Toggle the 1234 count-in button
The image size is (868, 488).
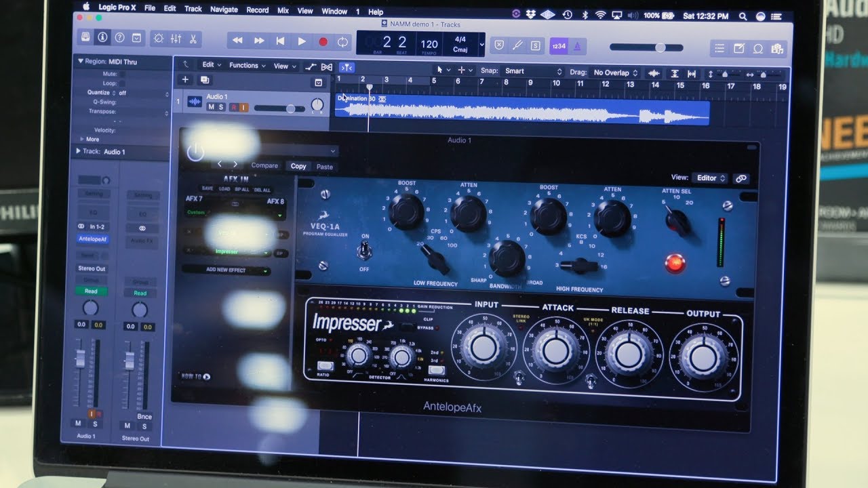click(559, 46)
